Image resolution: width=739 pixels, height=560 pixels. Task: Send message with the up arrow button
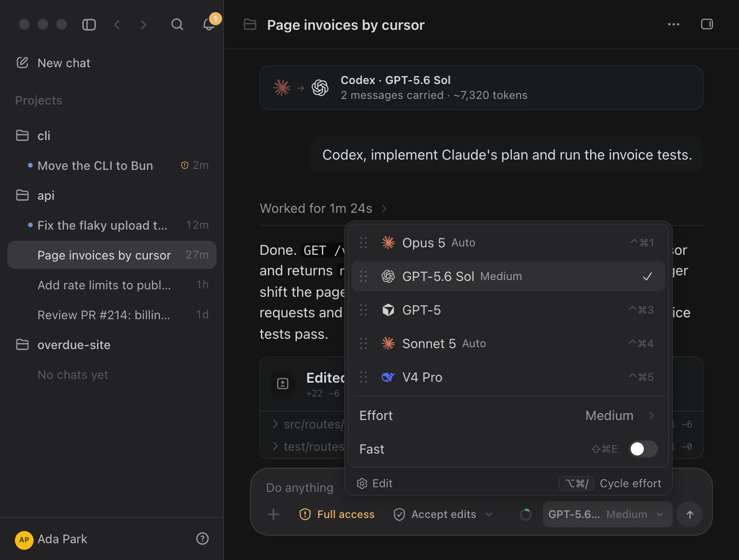(x=690, y=514)
